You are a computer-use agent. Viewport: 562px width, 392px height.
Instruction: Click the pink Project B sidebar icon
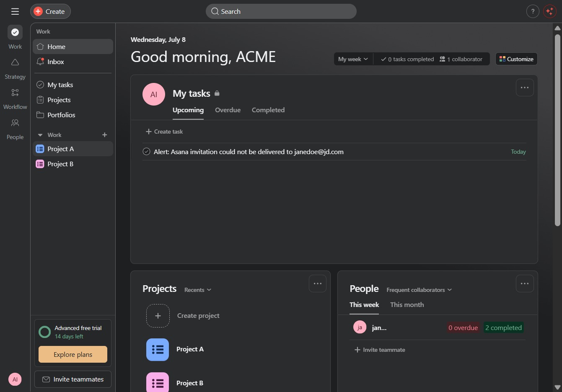[x=40, y=164]
